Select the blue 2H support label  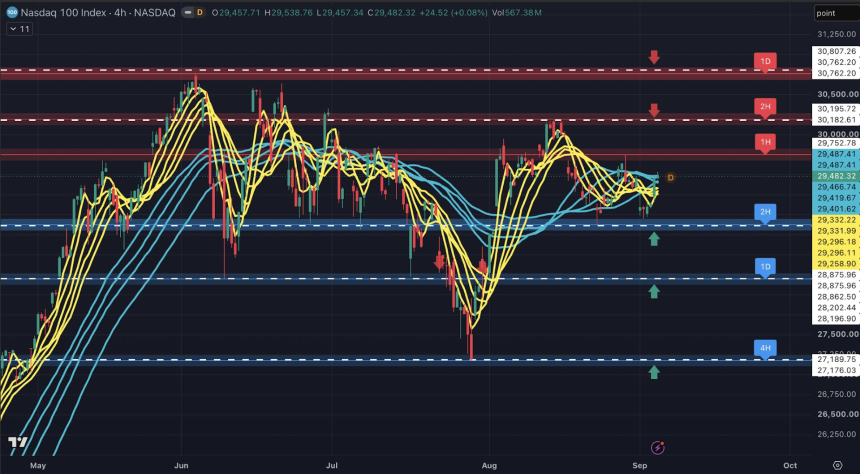[765, 213]
